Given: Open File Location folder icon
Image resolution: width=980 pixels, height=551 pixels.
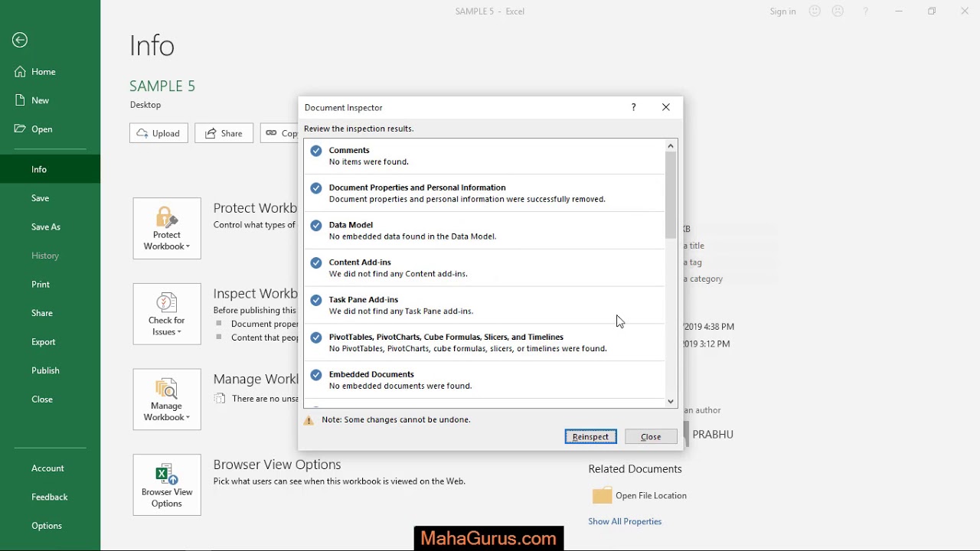Looking at the screenshot, I should click(603, 495).
